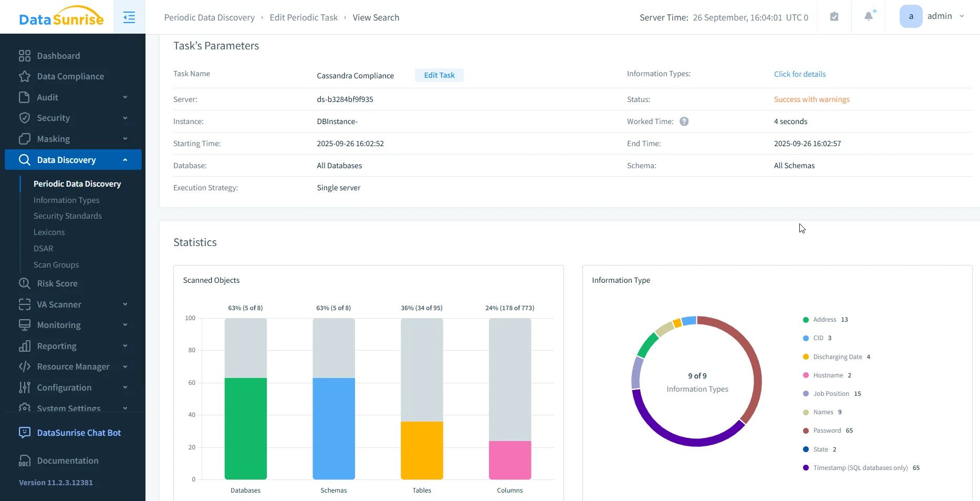Click the notification bell
The width and height of the screenshot is (980, 501).
[868, 16]
